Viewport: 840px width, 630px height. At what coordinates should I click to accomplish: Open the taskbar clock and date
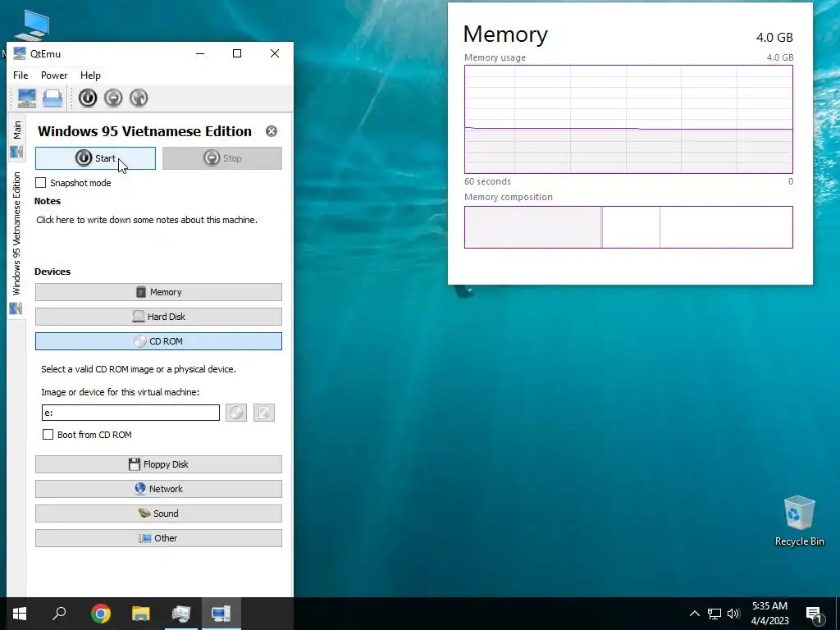tap(769, 614)
